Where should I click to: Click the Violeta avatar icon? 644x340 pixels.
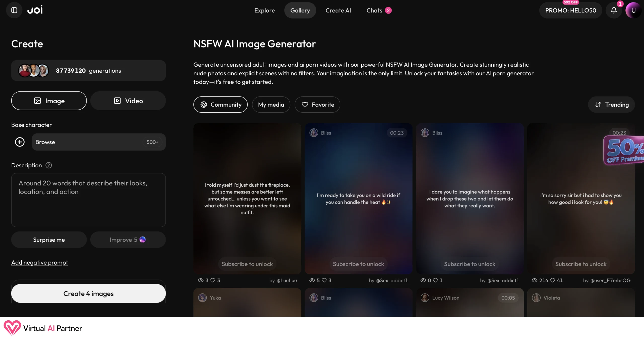(536, 298)
